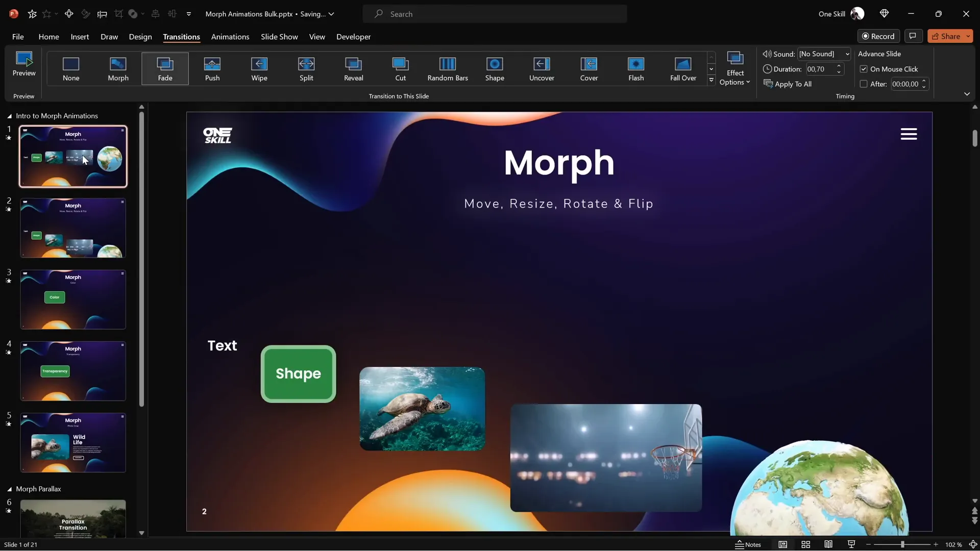
Task: Click align center icon in Quick Access
Action: tap(155, 14)
